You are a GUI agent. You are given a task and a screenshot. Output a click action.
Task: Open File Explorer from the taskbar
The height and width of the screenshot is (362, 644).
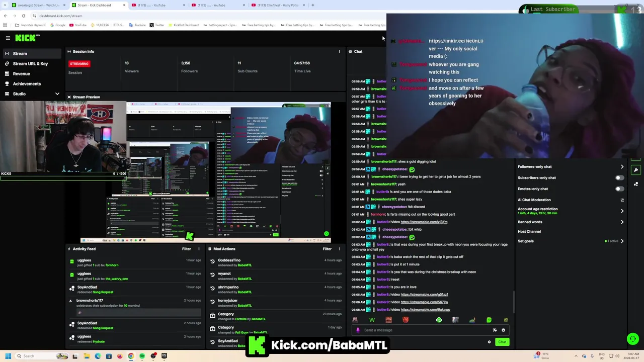(x=87, y=356)
